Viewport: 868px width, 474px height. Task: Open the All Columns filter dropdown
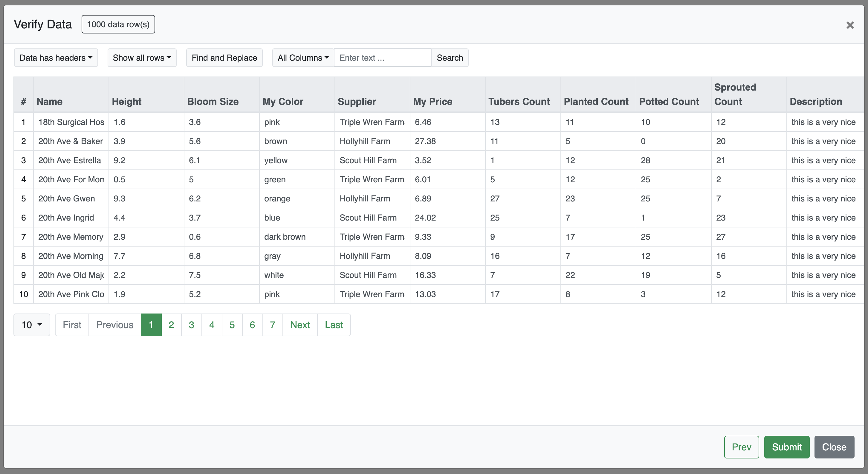303,58
